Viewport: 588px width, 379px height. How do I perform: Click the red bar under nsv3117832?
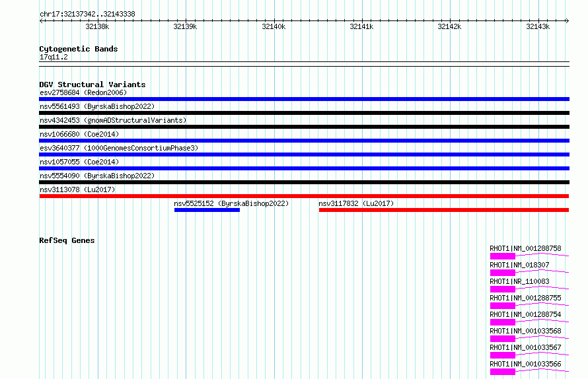[444, 210]
